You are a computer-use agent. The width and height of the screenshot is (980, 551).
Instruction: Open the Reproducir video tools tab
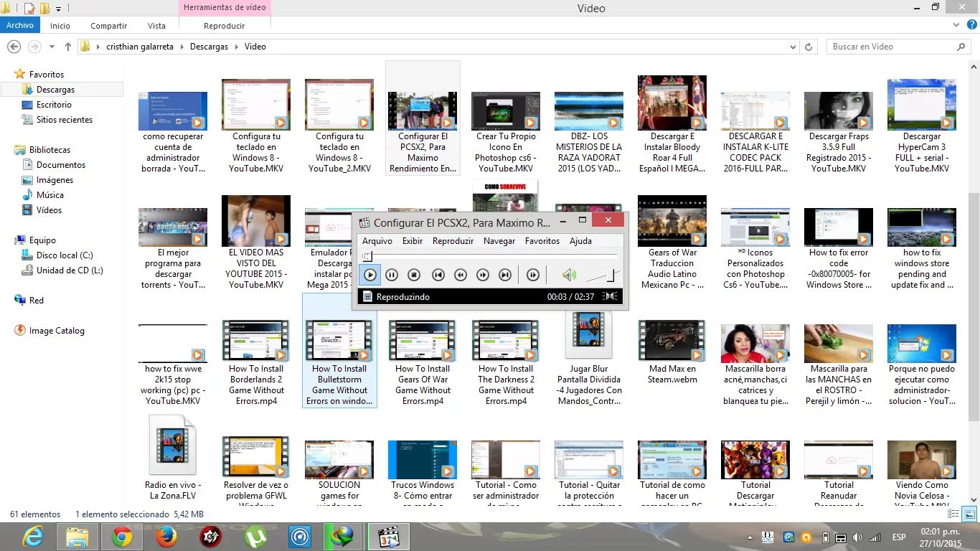point(225,26)
